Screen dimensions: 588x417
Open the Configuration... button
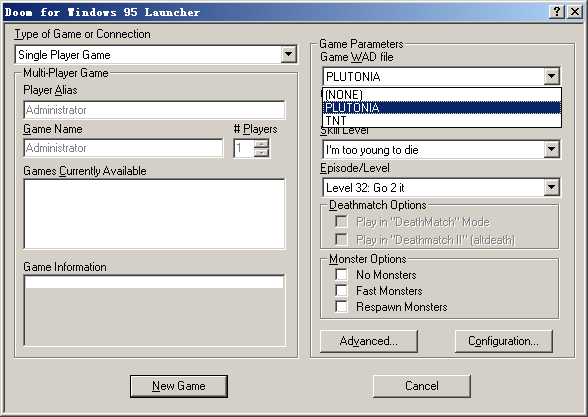pos(504,341)
